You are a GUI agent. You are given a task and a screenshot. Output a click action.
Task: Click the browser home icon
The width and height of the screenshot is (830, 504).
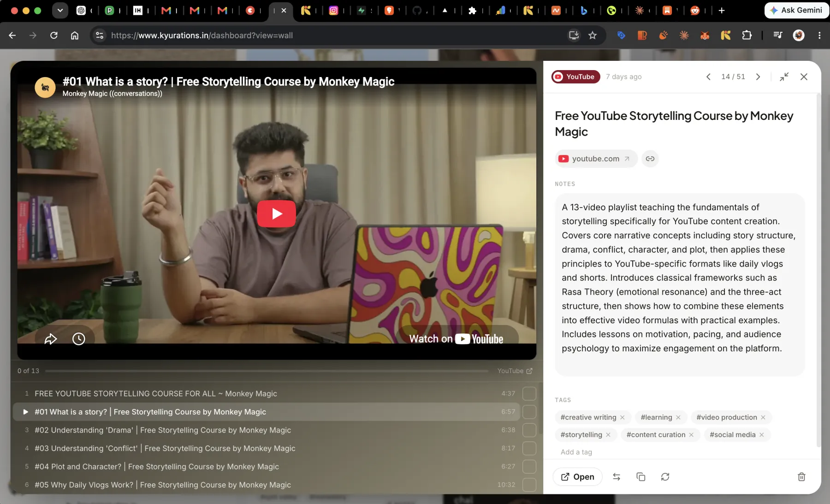pyautogui.click(x=75, y=35)
